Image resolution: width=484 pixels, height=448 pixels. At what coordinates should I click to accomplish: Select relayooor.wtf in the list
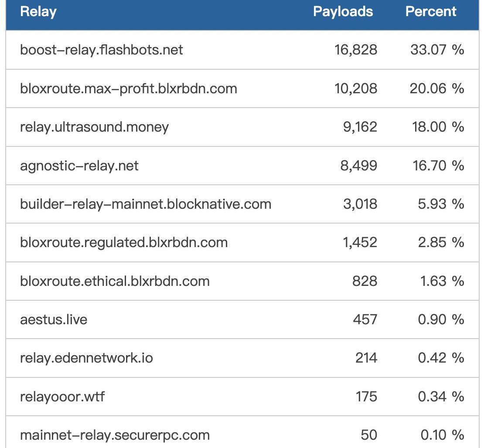62,397
